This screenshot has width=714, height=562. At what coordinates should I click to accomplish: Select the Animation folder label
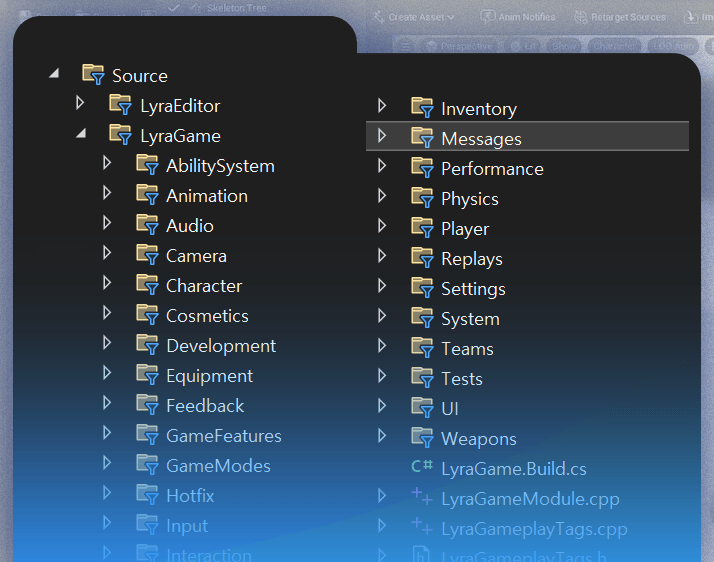pos(207,196)
